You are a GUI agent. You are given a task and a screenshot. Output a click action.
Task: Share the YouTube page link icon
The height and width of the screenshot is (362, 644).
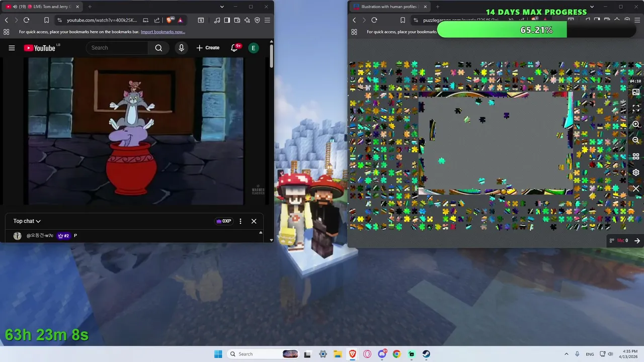point(157,20)
